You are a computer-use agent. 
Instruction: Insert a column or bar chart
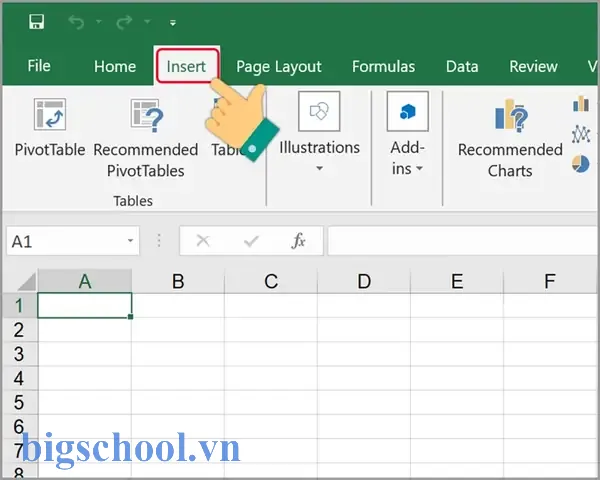point(581,103)
